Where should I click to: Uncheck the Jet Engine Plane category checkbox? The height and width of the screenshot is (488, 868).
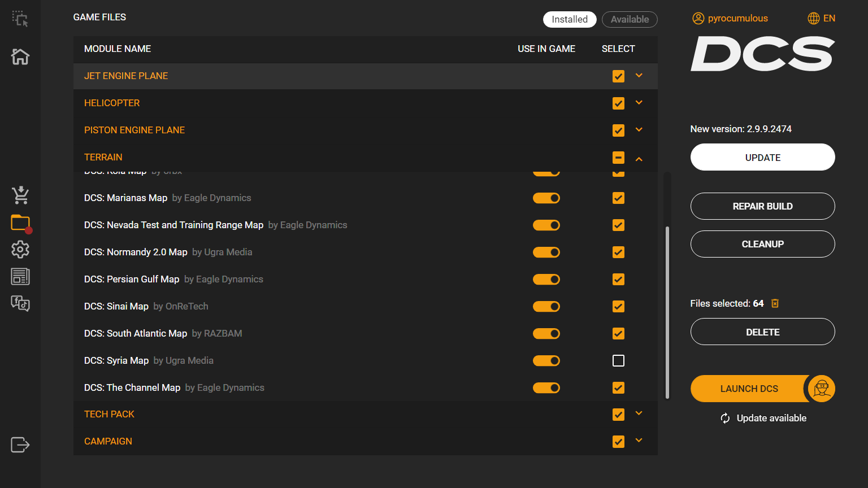coord(619,76)
